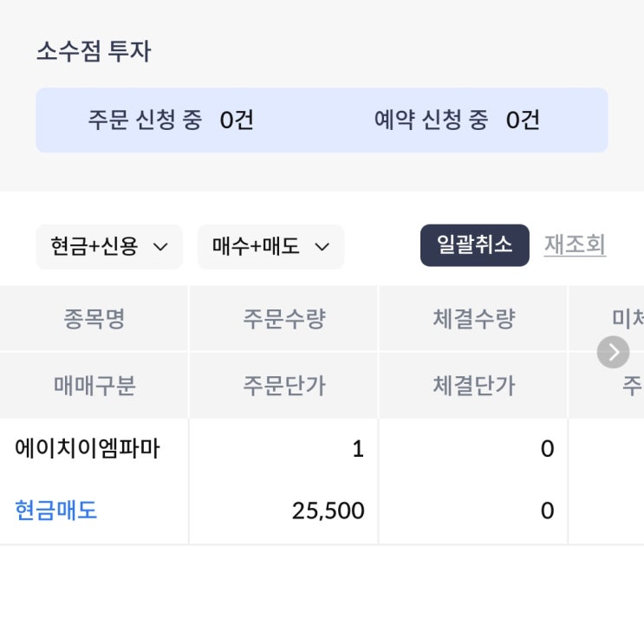The image size is (644, 644).
Task: Click the 재조회 link
Action: (x=575, y=245)
